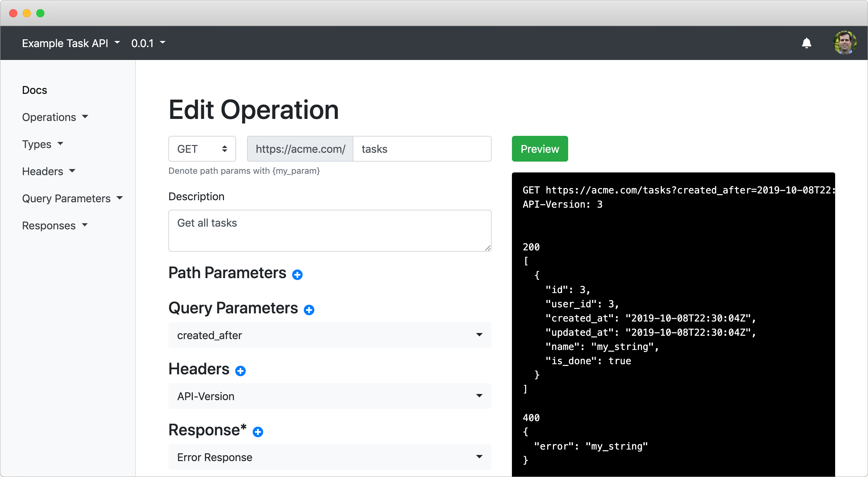868x477 pixels.
Task: Expand the API-Version header row
Action: [x=330, y=396]
